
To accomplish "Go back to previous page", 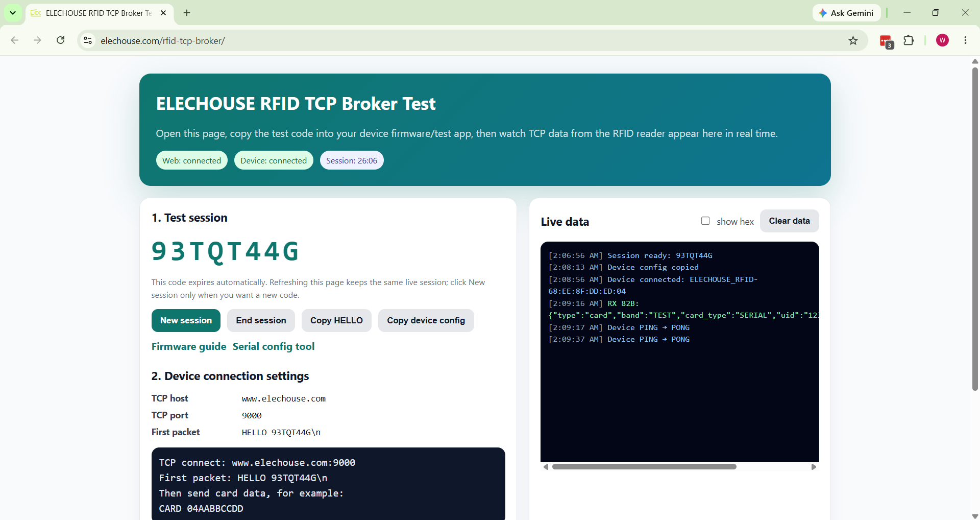I will point(15,40).
